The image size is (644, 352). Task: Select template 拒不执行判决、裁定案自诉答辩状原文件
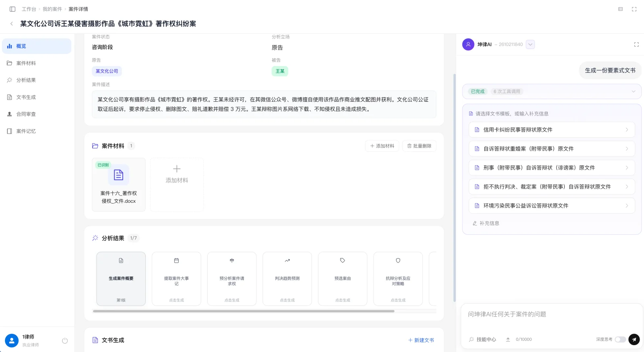[552, 187]
